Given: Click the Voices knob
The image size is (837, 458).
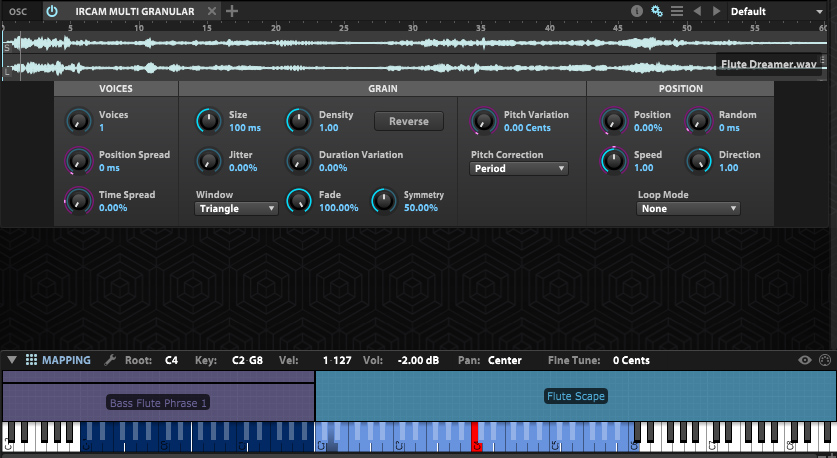Looking at the screenshot, I should 79,121.
